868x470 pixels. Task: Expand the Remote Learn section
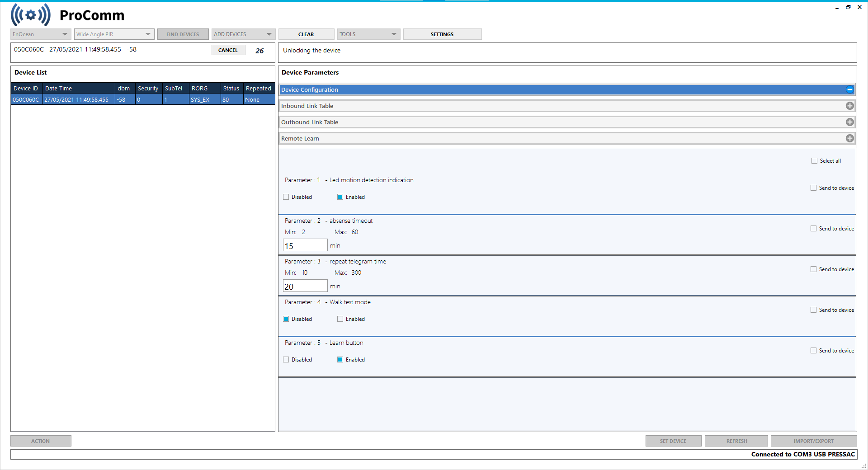[850, 138]
